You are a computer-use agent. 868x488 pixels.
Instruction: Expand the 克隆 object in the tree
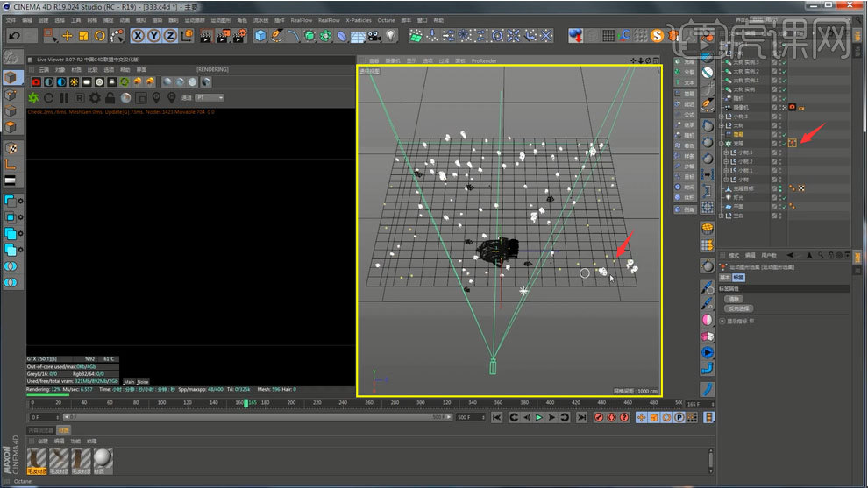[722, 143]
